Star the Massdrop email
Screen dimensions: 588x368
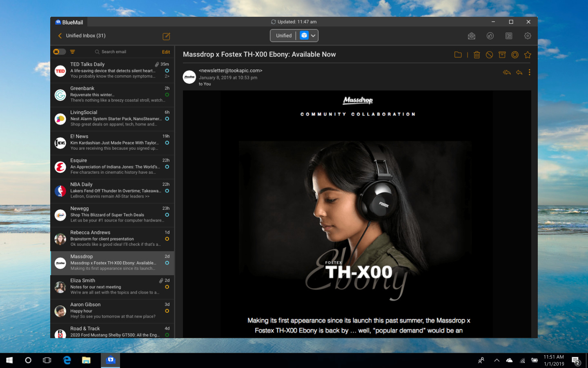(528, 55)
